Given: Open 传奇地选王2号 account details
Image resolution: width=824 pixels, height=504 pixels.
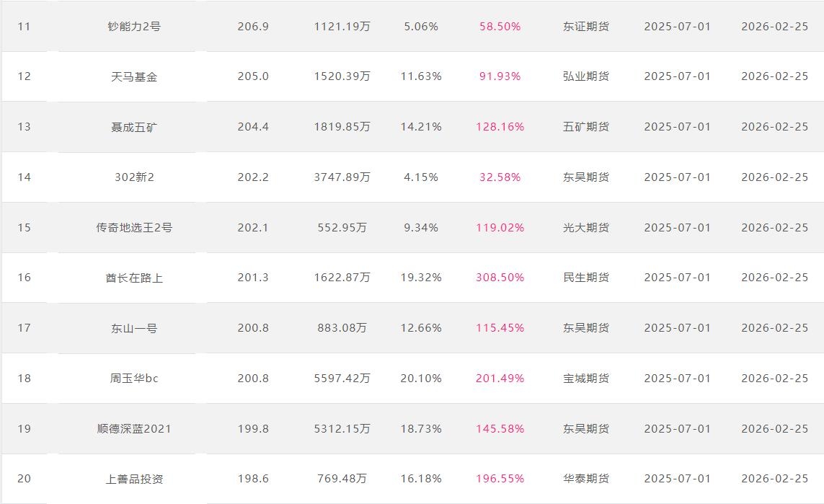Looking at the screenshot, I should point(134,228).
